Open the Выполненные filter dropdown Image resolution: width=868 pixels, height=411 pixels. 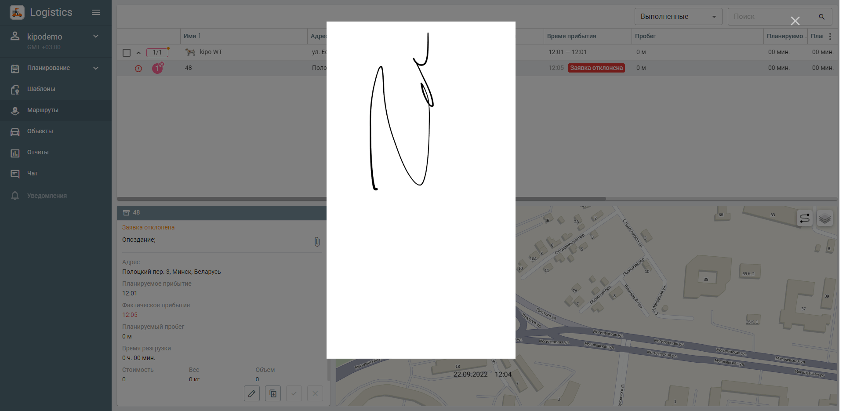point(678,17)
